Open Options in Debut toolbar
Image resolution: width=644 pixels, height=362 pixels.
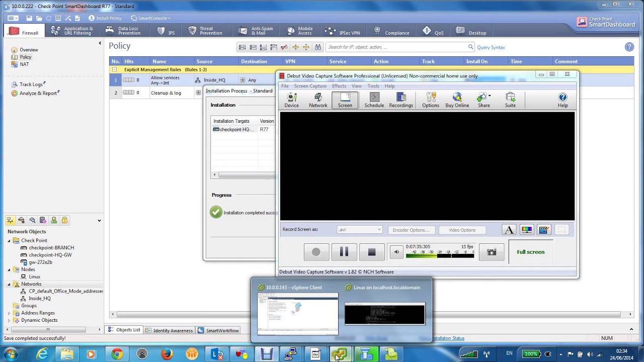[430, 100]
